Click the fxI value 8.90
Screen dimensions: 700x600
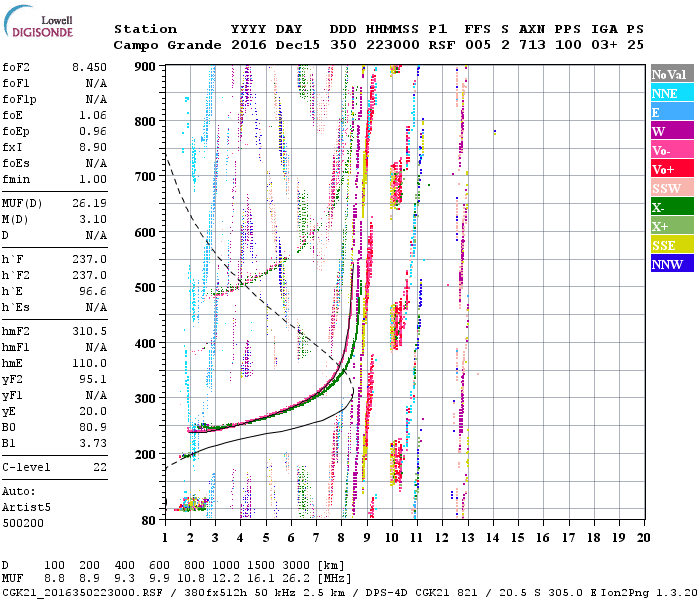[x=92, y=147]
